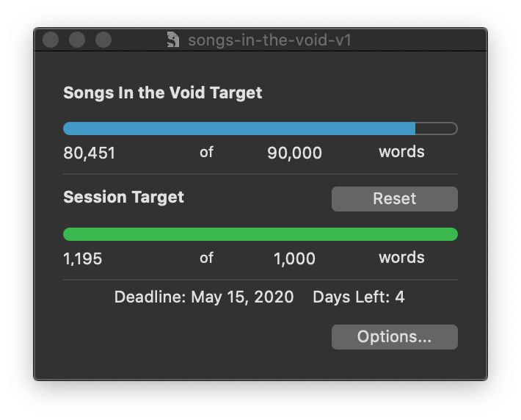Click the green session target progress bar
This screenshot has height=420, width=521.
pyautogui.click(x=260, y=234)
